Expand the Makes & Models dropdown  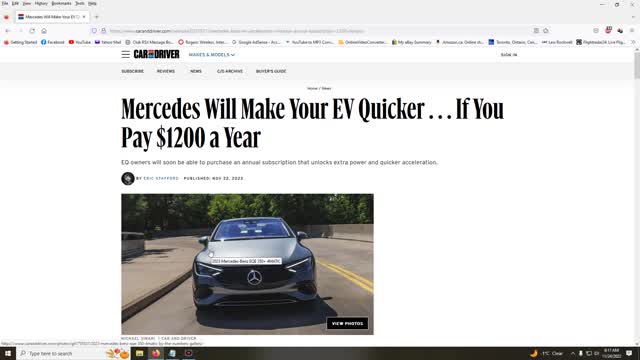point(211,55)
